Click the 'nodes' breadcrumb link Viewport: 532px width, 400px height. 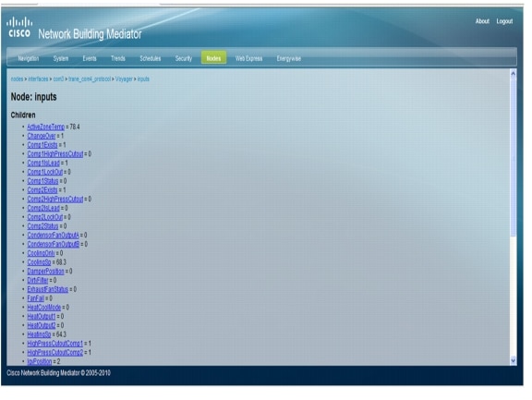tap(17, 79)
